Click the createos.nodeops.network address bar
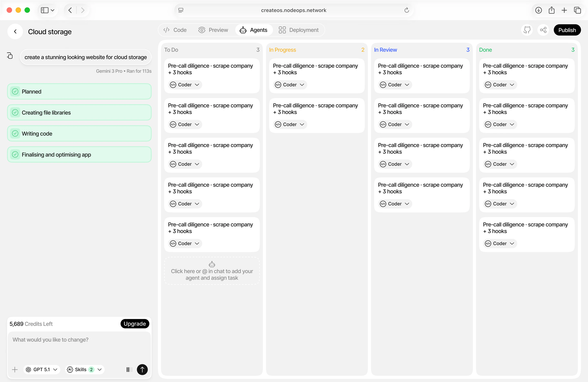 [x=294, y=10]
